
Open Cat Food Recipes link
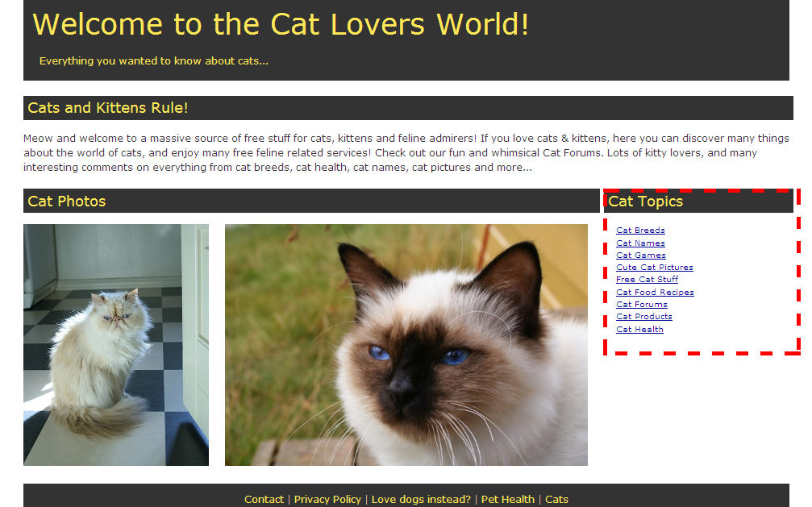tap(655, 292)
